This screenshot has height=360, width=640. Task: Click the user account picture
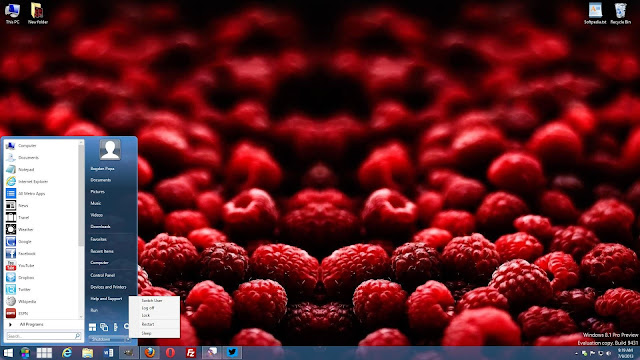[110, 150]
